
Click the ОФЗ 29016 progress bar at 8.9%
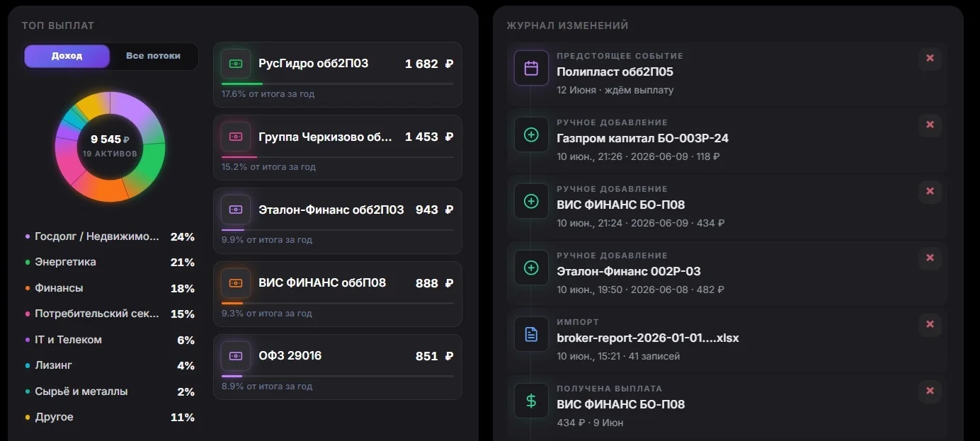tap(337, 377)
